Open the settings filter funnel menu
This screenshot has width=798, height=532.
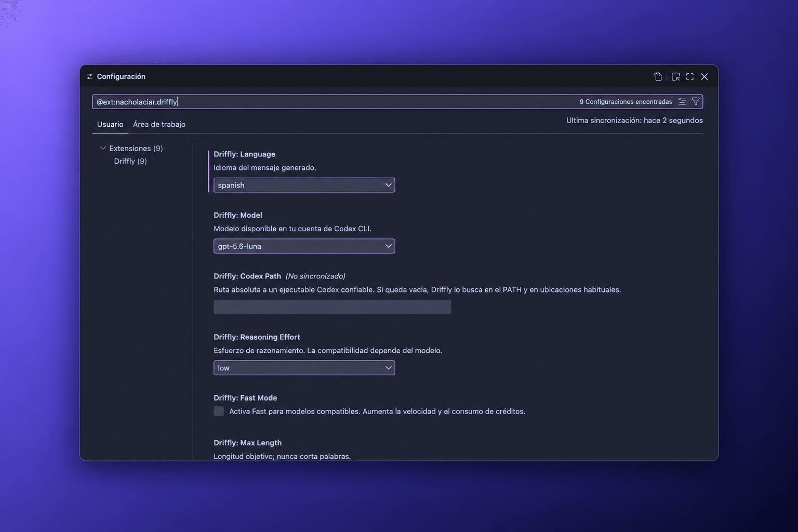pyautogui.click(x=696, y=102)
